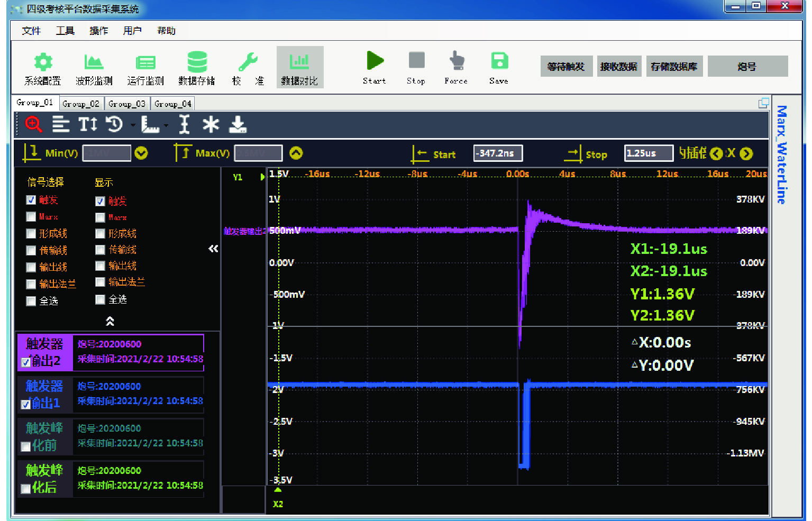812x521 pixels.
Task: Click the download export icon
Action: (238, 125)
